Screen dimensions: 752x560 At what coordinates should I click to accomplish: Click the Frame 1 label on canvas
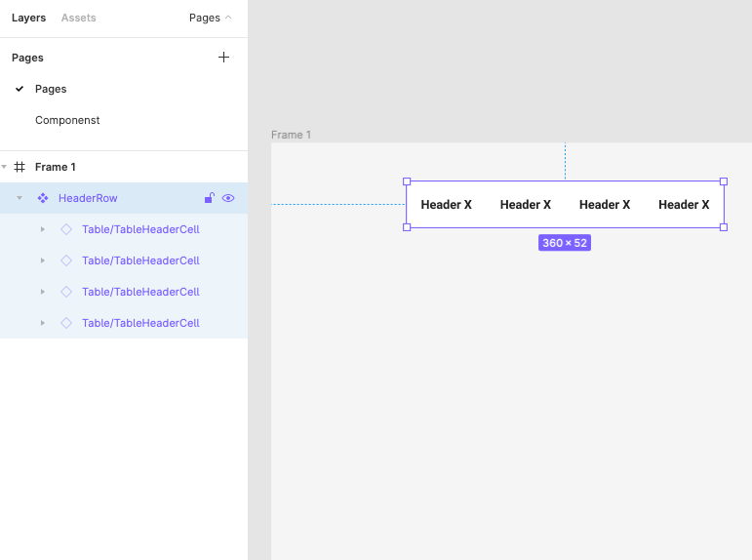click(x=291, y=135)
